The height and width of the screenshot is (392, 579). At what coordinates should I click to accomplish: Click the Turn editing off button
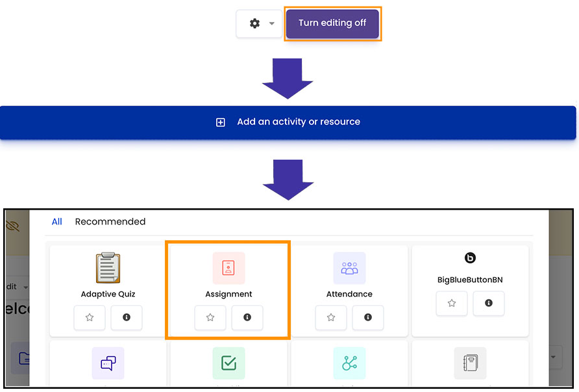(332, 23)
